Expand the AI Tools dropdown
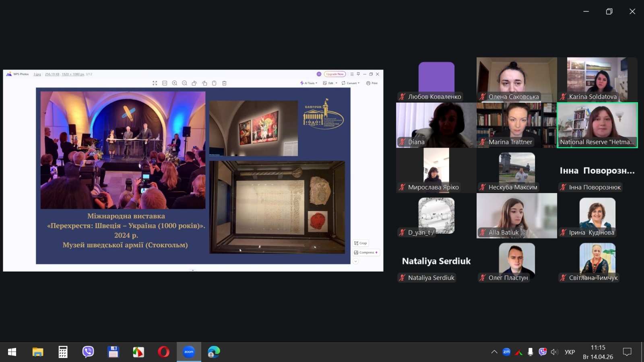Screen dimensions: 644x362 coord(309,83)
